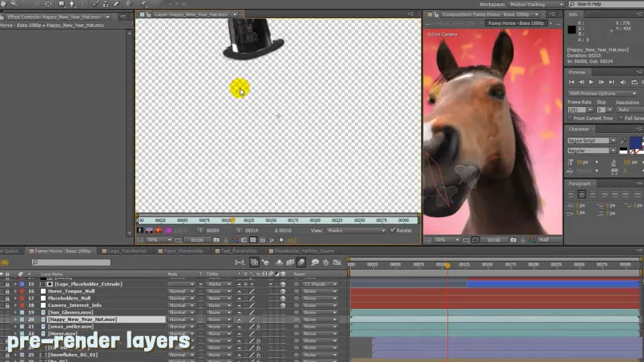Select the Paragraph panel tab
Image resolution: width=644 pixels, height=362 pixels.
coord(580,184)
